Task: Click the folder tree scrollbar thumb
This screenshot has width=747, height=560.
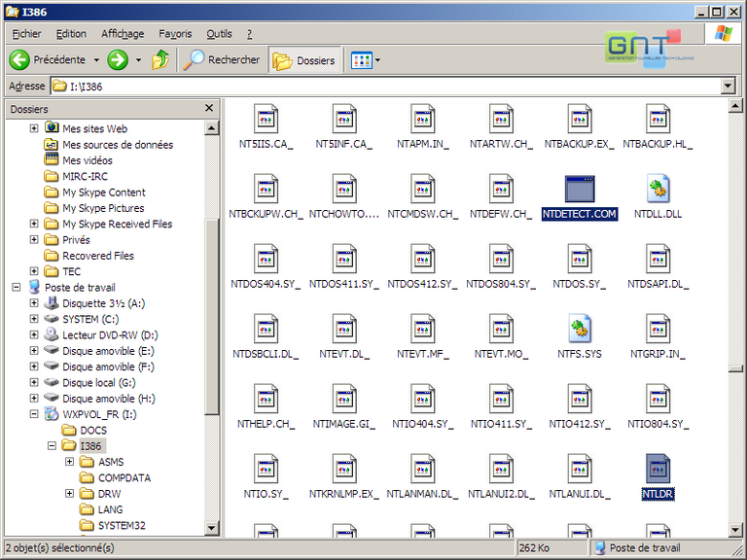Action: tap(211, 317)
